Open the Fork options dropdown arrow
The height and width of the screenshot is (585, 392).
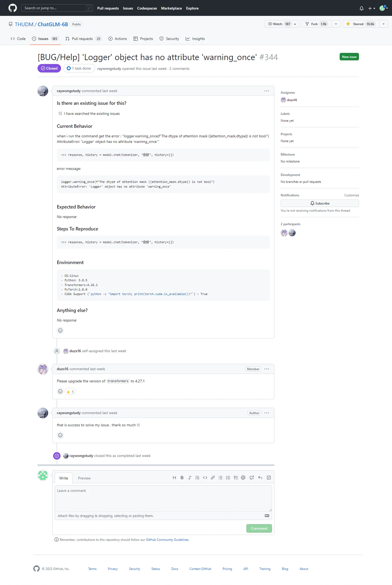click(336, 24)
